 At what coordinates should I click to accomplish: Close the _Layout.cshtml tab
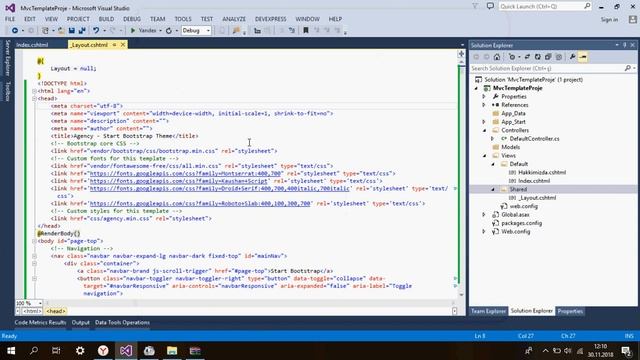[x=123, y=44]
